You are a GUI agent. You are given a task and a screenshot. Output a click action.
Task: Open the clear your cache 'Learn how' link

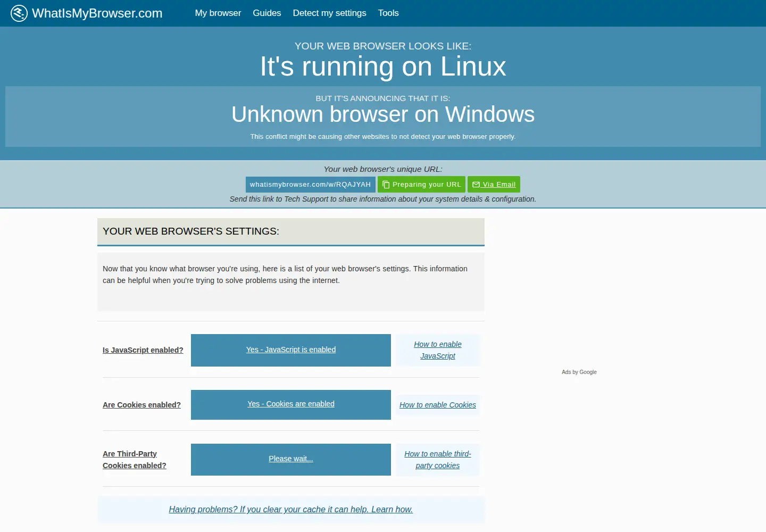[291, 509]
